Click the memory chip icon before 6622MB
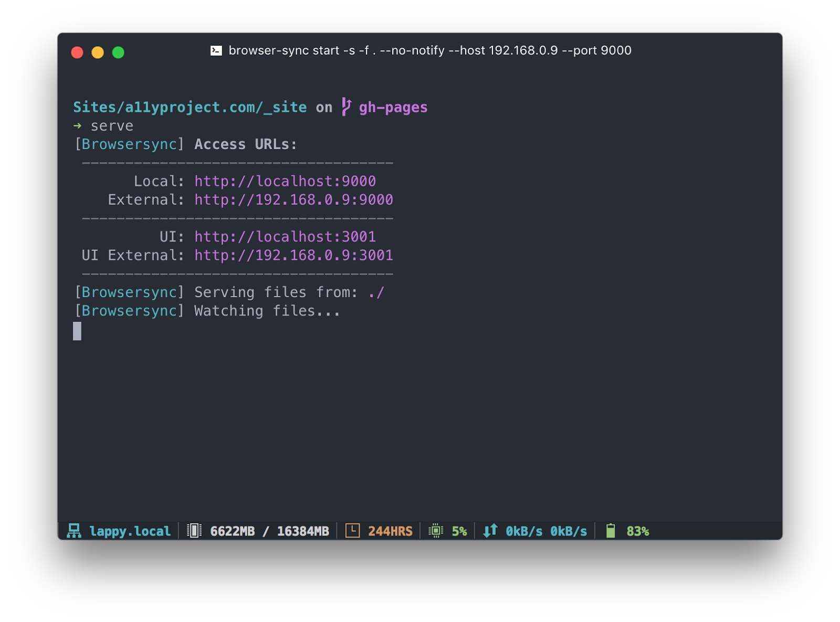Screen dimensions: 840x622 coord(194,531)
